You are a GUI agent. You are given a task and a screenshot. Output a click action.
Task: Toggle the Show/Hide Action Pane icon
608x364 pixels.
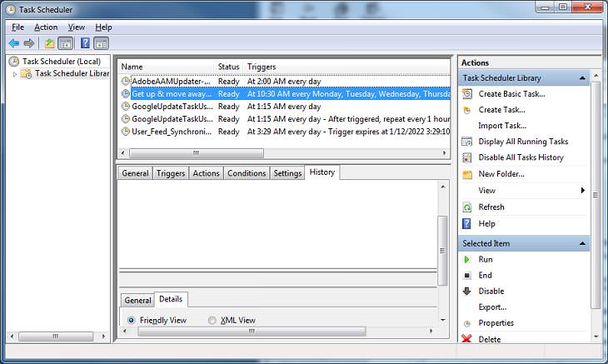tap(101, 43)
